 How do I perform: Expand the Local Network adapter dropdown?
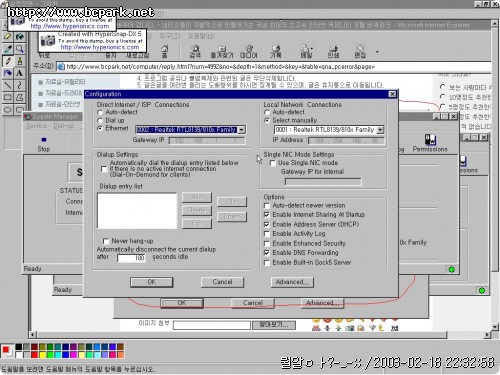(380, 130)
